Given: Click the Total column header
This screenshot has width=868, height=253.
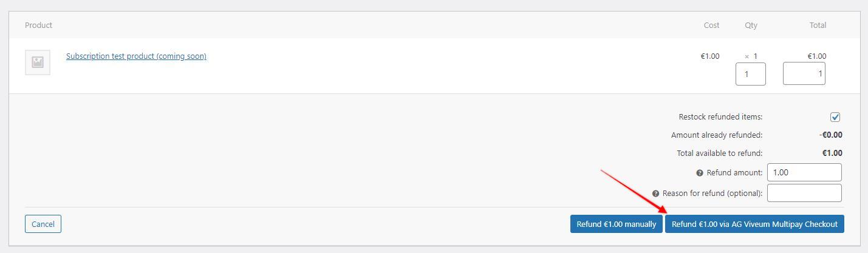Looking at the screenshot, I should pyautogui.click(x=818, y=25).
